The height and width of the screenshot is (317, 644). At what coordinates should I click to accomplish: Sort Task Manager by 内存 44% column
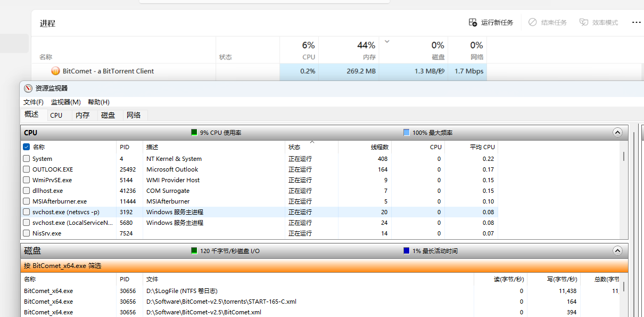point(349,50)
